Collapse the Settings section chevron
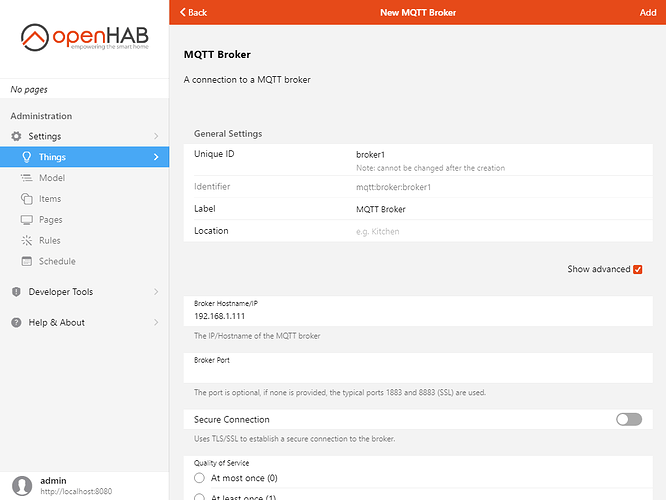The width and height of the screenshot is (666, 500). pos(155,136)
